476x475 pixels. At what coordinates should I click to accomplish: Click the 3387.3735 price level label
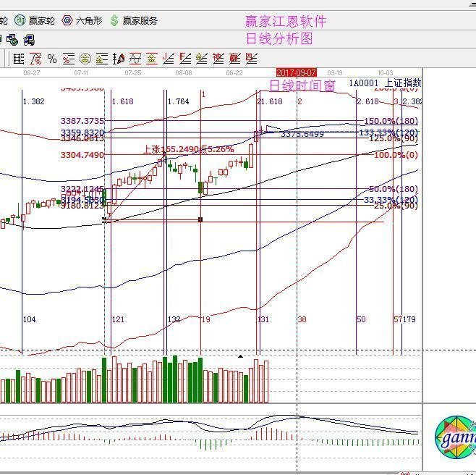82,121
